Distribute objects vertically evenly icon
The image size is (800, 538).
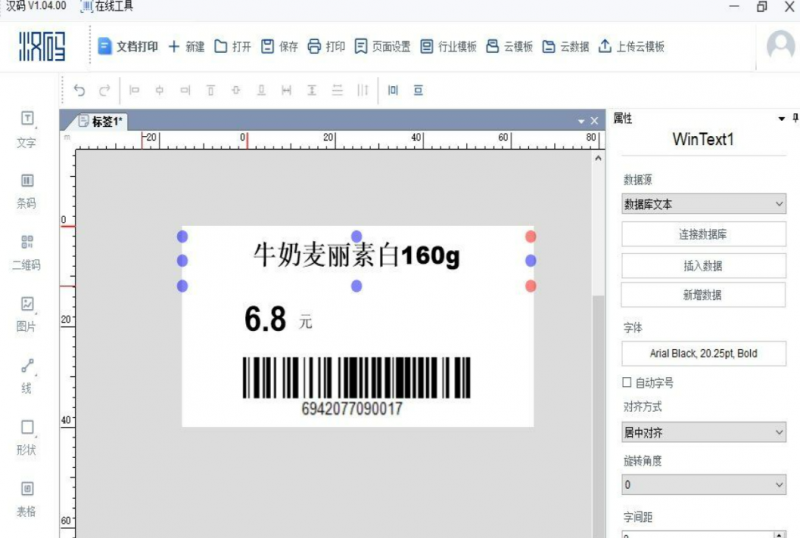[337, 90]
